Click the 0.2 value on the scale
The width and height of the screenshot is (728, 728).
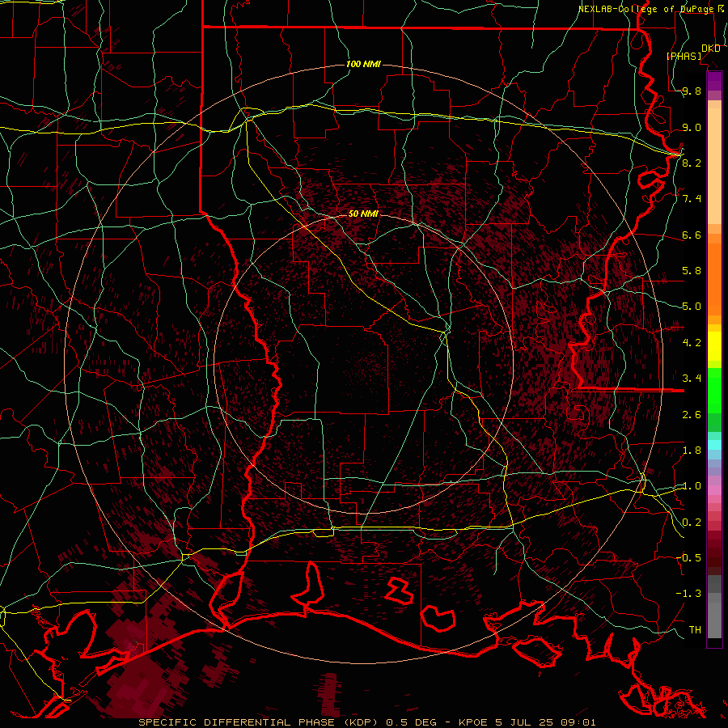(x=692, y=523)
